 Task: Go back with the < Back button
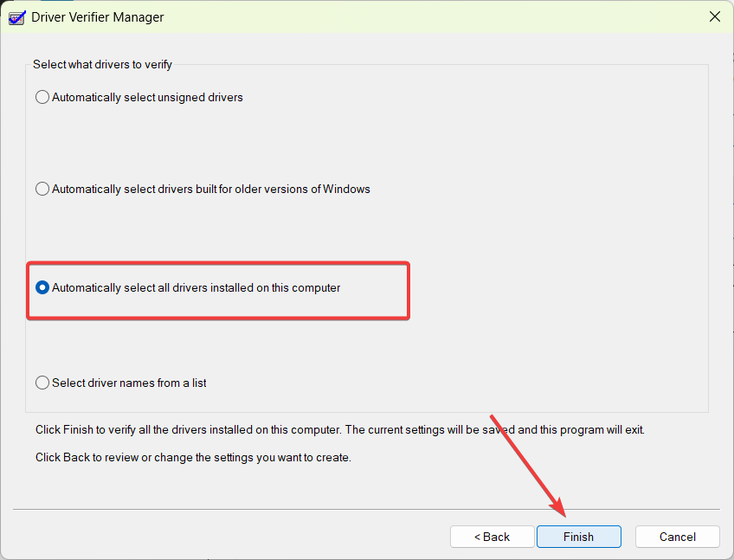[x=492, y=537]
